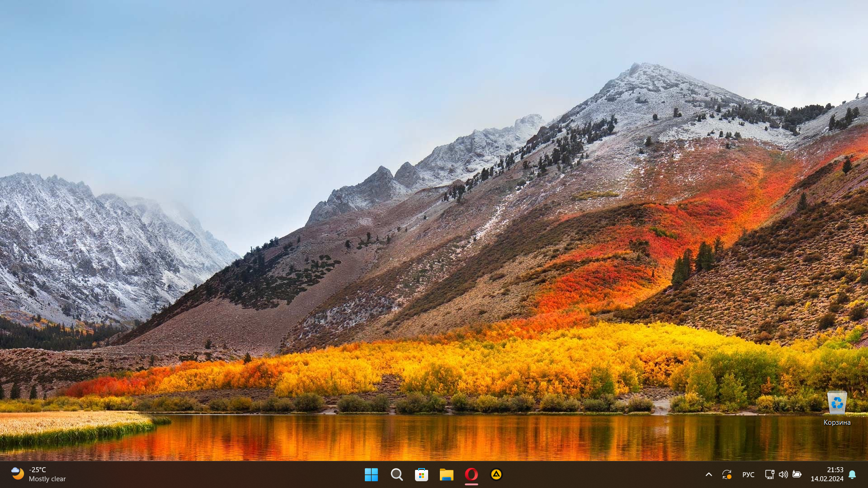The height and width of the screenshot is (488, 868).
Task: Open network status tray icon
Action: pos(769,474)
